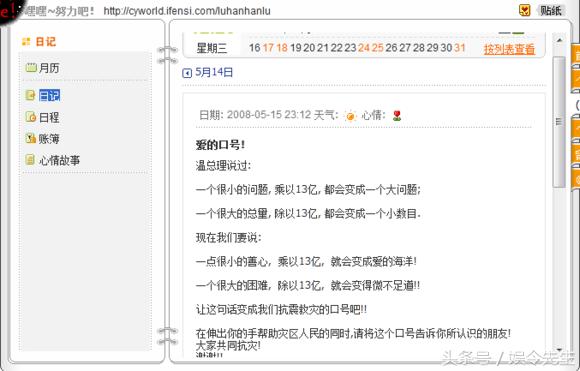This screenshot has height=371, width=580.
Task: Click the 星期三 weekday label
Action: point(211,48)
